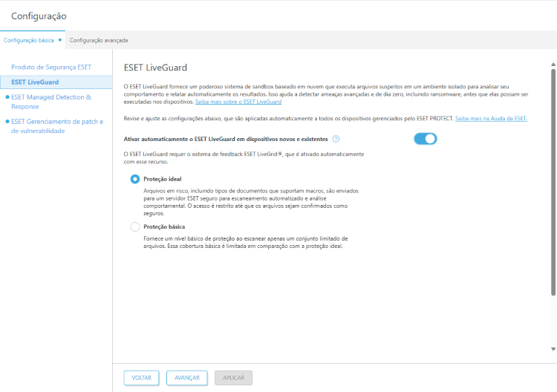
Task: Click the vertical scrollbar thumb
Action: (x=553, y=182)
